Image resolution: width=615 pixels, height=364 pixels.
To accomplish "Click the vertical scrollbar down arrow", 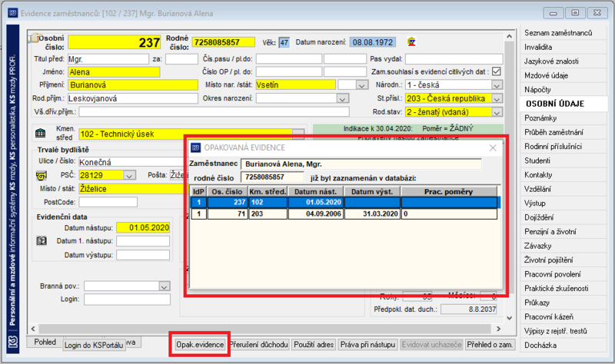I will [509, 318].
